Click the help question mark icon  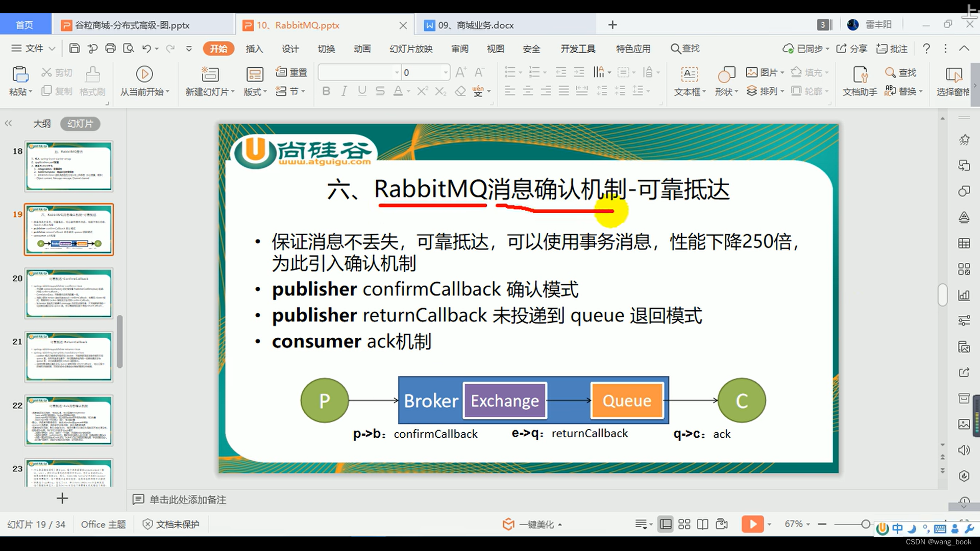tap(926, 48)
